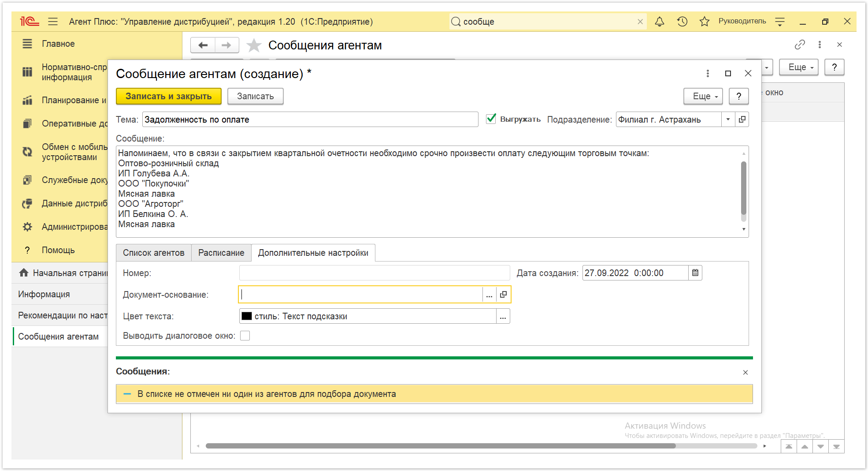868x471 pixels.
Task: Move up one row in the background list
Action: point(805,446)
